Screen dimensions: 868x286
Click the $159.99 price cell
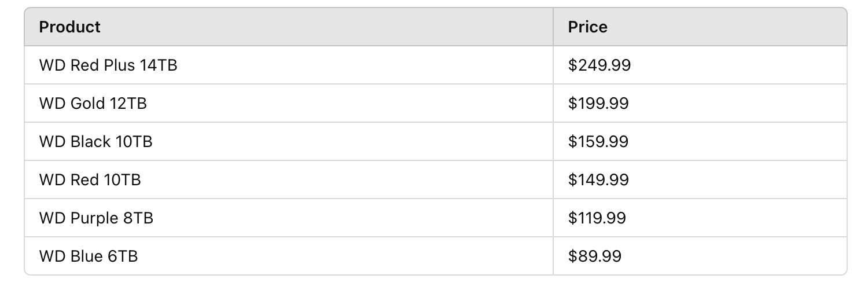click(x=700, y=141)
